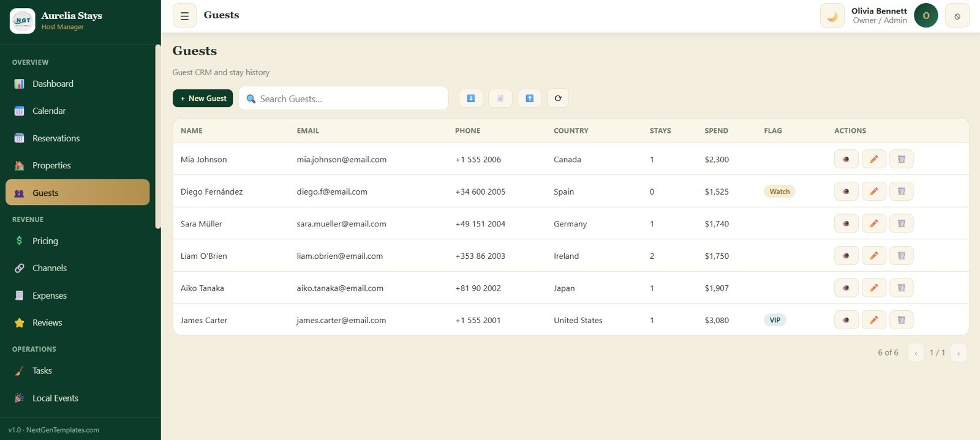View Liam O'Brien's guest details
The width and height of the screenshot is (980, 440).
click(846, 256)
